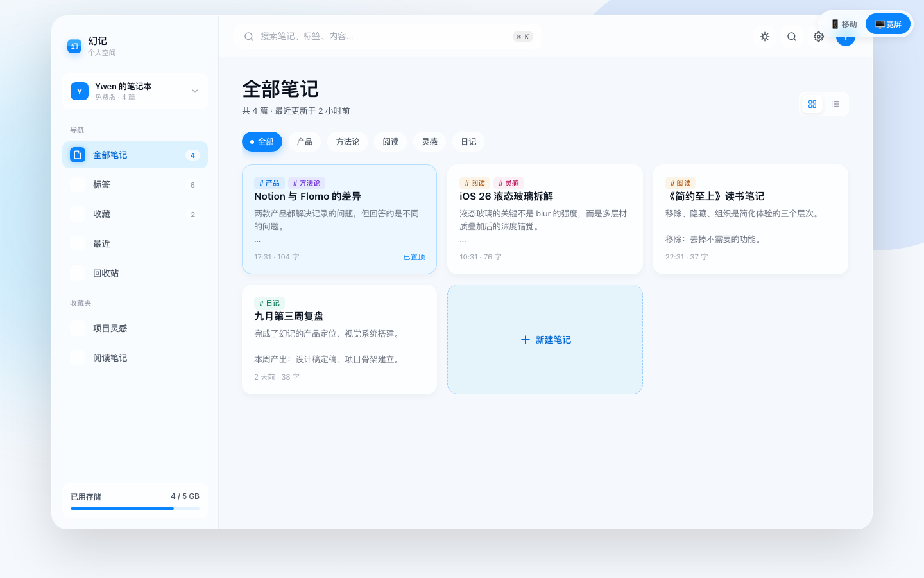Image resolution: width=924 pixels, height=578 pixels.
Task: Click the count badge 6 on 标签
Action: 193,185
